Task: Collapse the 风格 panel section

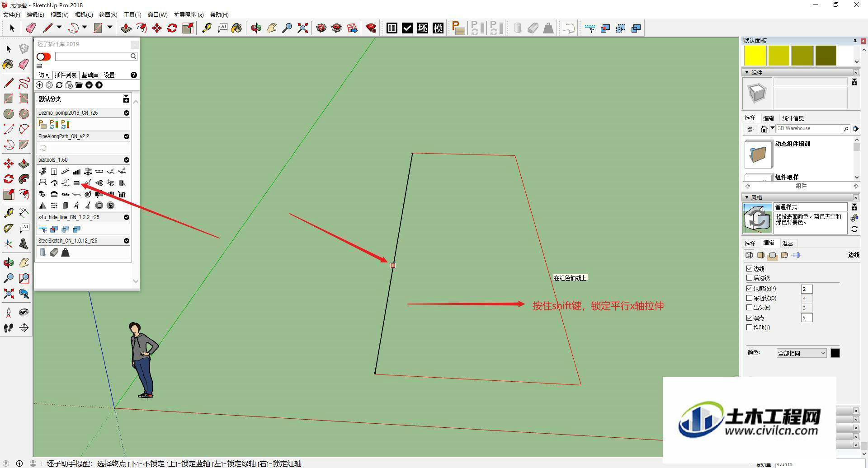Action: click(746, 197)
